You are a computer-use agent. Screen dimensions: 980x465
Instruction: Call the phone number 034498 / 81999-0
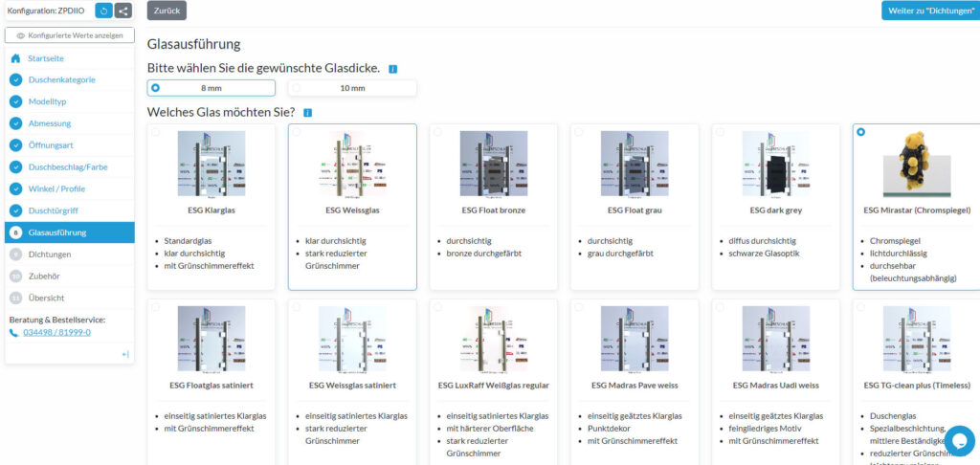[56, 333]
